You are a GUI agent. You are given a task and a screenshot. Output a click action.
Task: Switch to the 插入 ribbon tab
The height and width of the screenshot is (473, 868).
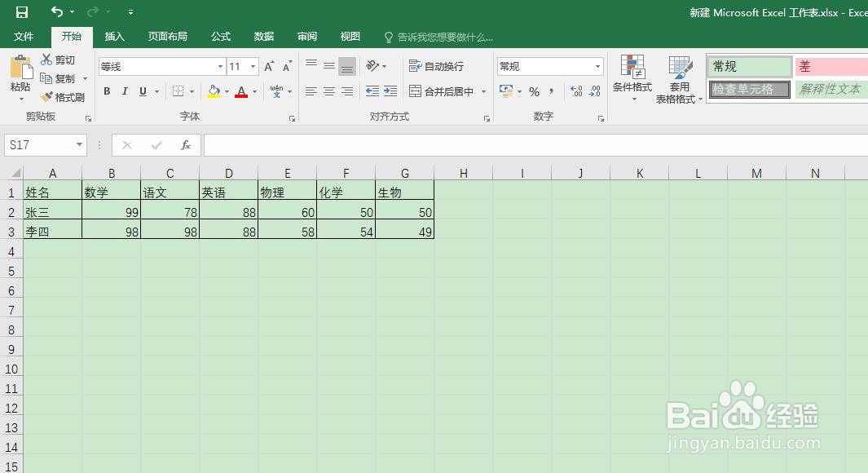coord(114,36)
